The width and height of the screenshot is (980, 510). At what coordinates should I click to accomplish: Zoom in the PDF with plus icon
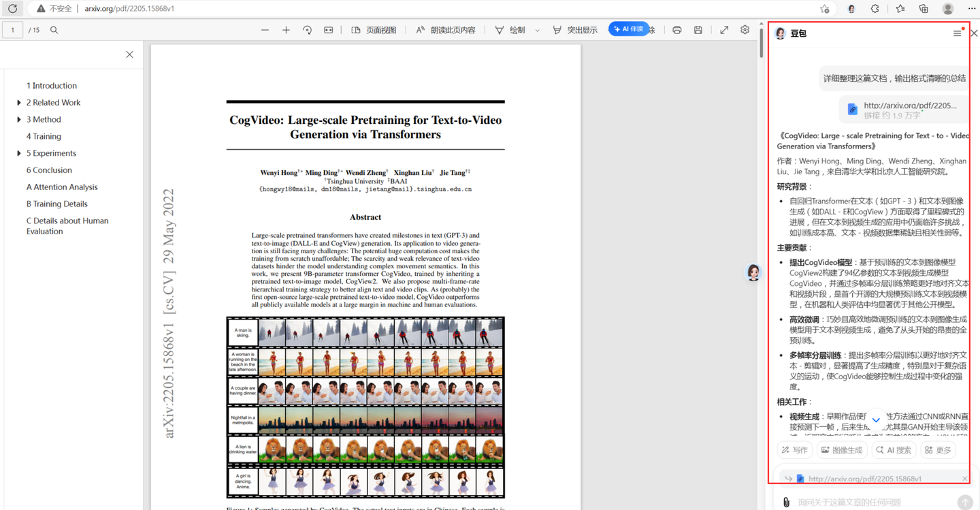(286, 30)
